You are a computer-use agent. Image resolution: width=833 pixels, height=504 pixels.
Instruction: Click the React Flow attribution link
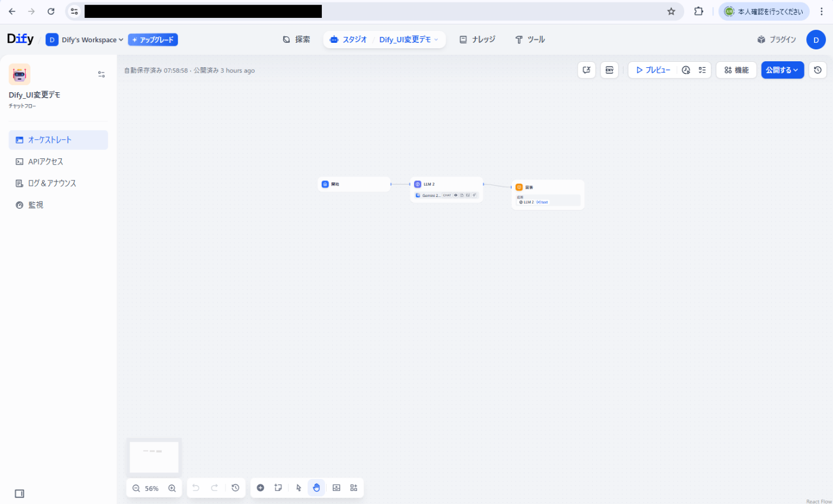tap(818, 501)
